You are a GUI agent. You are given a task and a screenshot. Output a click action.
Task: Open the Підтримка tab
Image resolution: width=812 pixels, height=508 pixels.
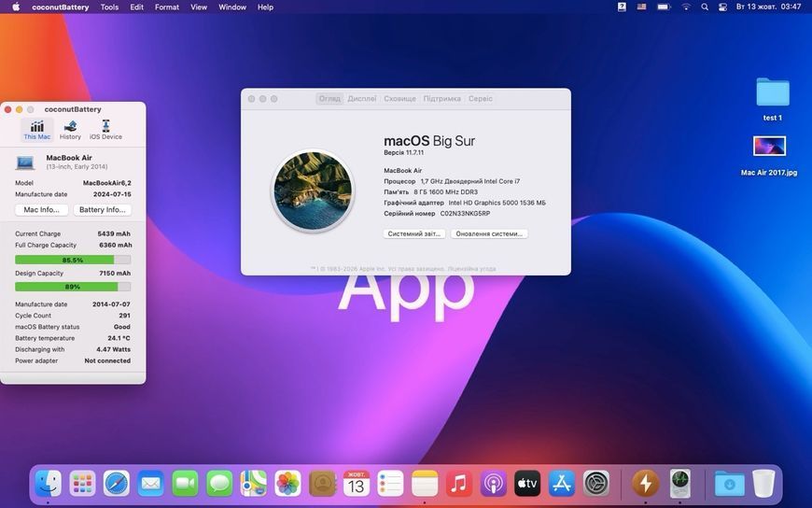[x=441, y=98]
